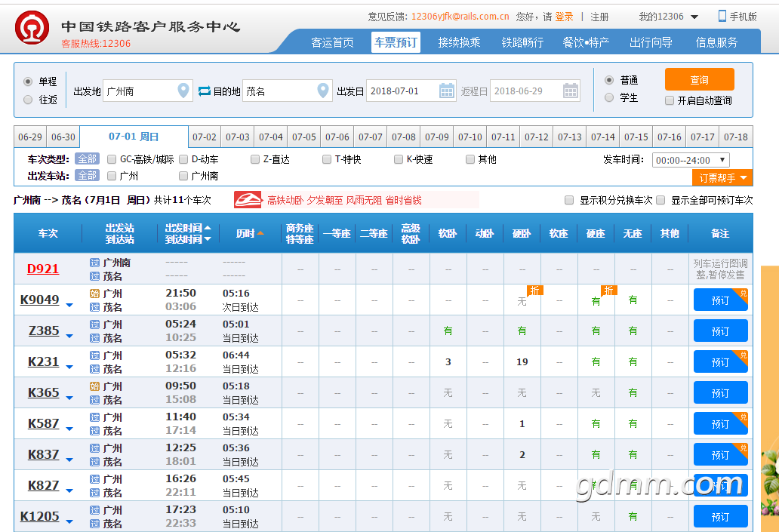The image size is (779, 532).
Task: Open 接续换乘 navigation tab
Action: pyautogui.click(x=459, y=42)
